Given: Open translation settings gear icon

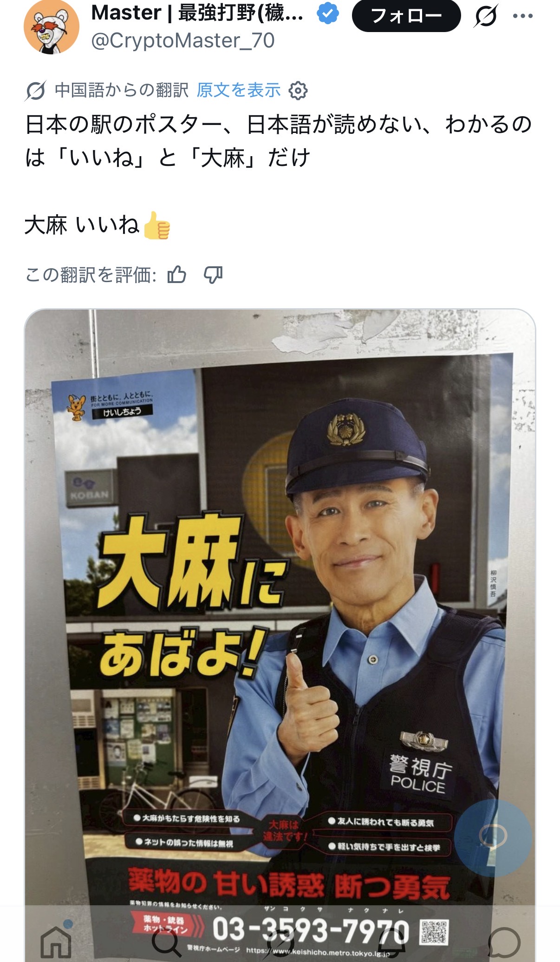Looking at the screenshot, I should point(298,90).
